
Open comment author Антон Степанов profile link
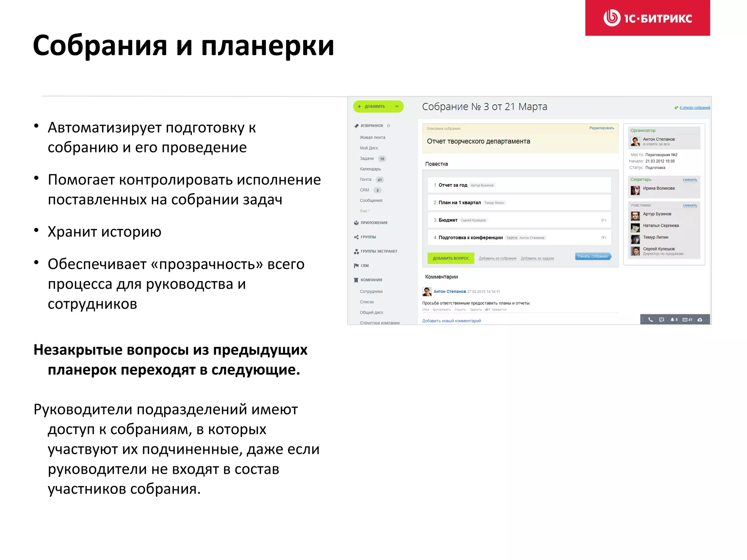[x=450, y=292]
